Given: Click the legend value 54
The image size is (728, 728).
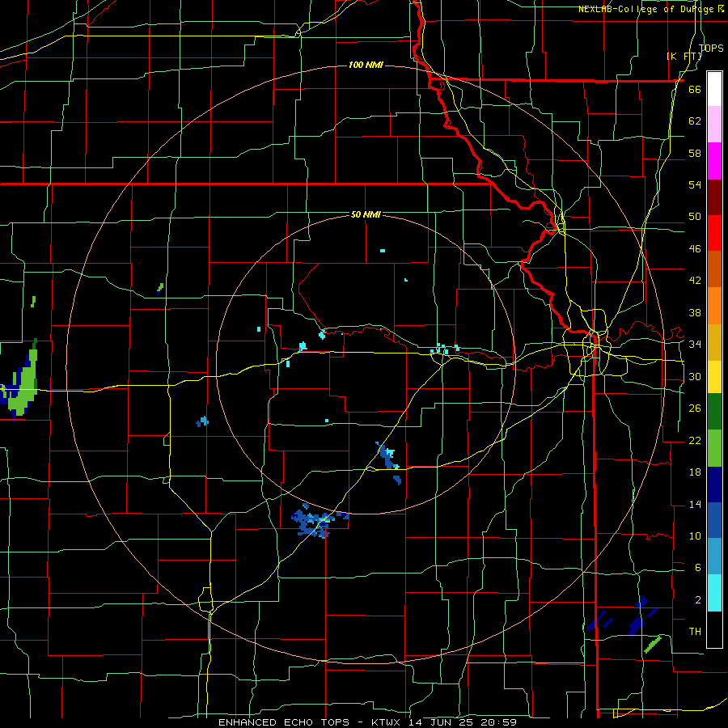Looking at the screenshot, I should 695,184.
